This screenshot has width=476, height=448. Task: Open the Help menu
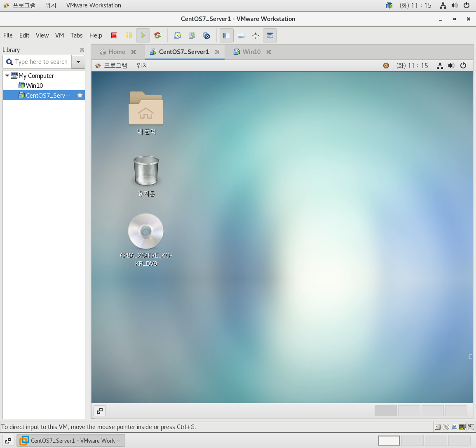(x=96, y=35)
